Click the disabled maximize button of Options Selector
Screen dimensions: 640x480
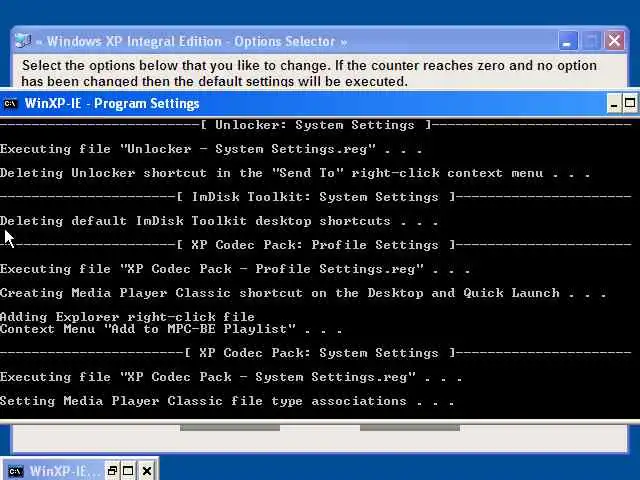tap(591, 41)
